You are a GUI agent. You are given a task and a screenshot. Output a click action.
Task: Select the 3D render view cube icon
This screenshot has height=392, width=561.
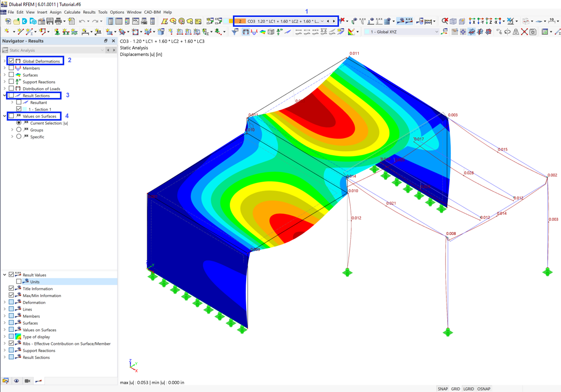click(453, 21)
